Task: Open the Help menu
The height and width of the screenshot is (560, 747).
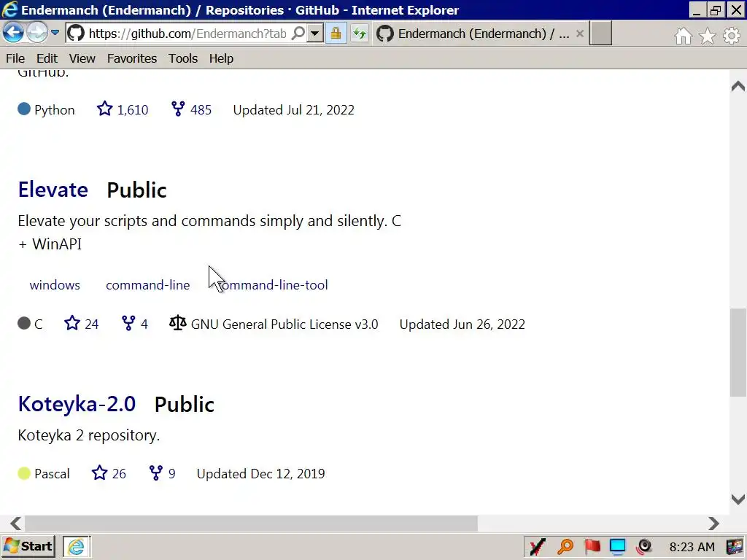Action: pyautogui.click(x=221, y=58)
